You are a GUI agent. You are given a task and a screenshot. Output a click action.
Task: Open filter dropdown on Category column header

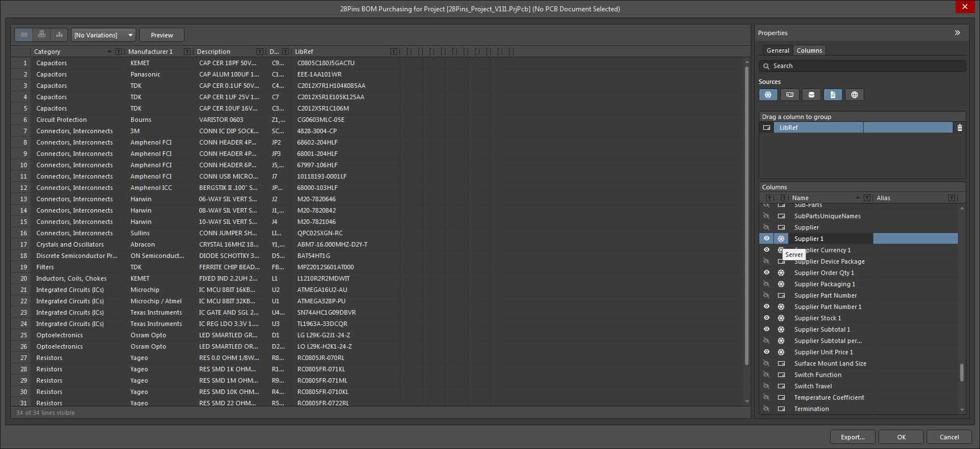119,52
